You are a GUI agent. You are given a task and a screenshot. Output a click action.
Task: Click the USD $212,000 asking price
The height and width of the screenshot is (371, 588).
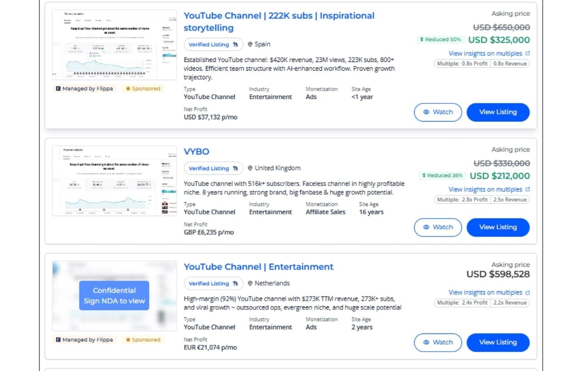tap(500, 176)
